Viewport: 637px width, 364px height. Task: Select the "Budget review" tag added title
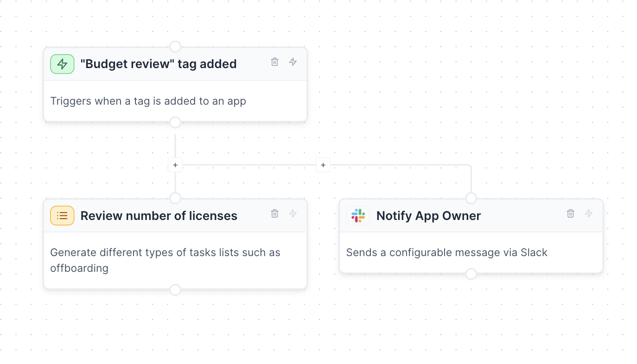pyautogui.click(x=158, y=64)
